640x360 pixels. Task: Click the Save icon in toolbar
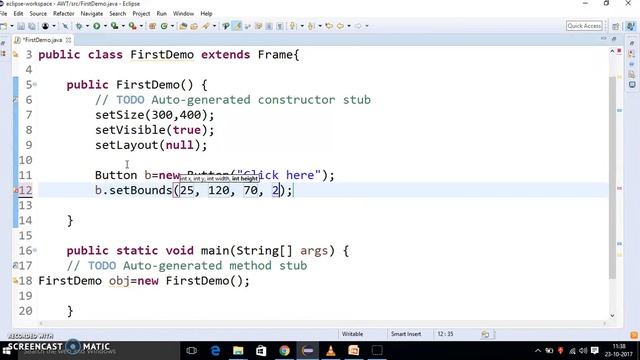click(21, 26)
